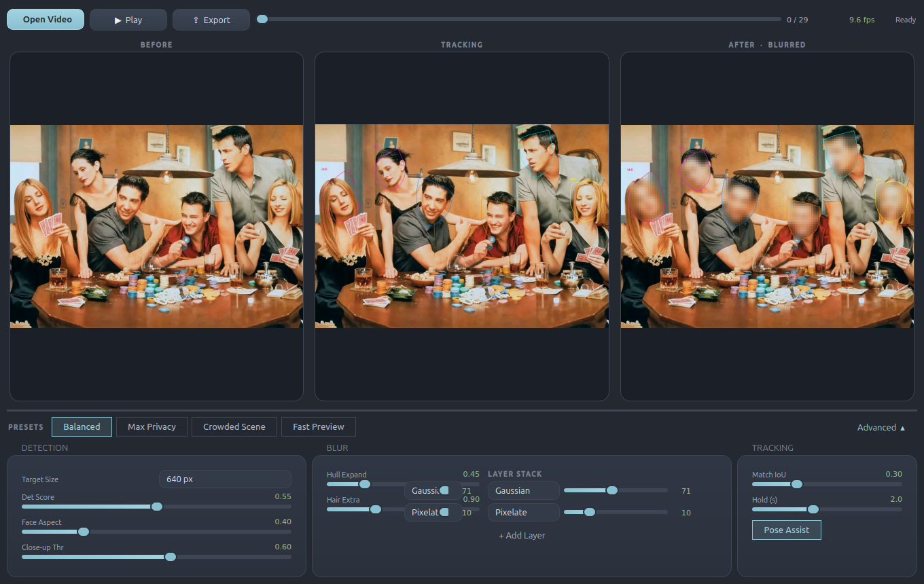Click the Close-up Thr slider knob
Viewport: 924px width, 584px height.
[x=171, y=557]
